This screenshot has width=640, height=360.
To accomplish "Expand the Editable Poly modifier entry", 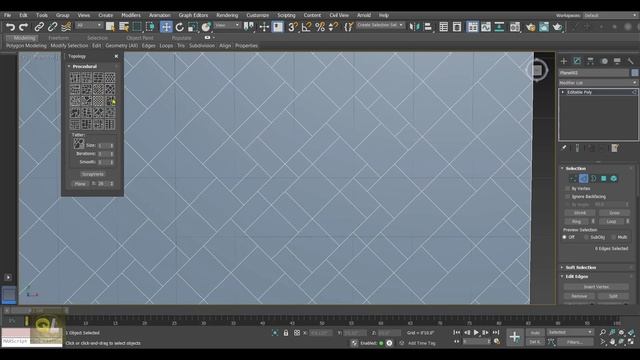I will (563, 92).
